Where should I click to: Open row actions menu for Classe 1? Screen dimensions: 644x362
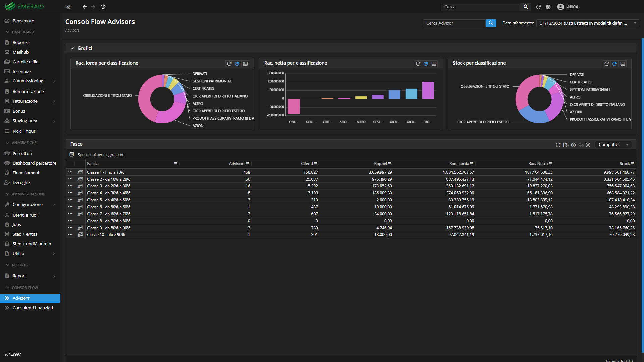click(x=70, y=172)
